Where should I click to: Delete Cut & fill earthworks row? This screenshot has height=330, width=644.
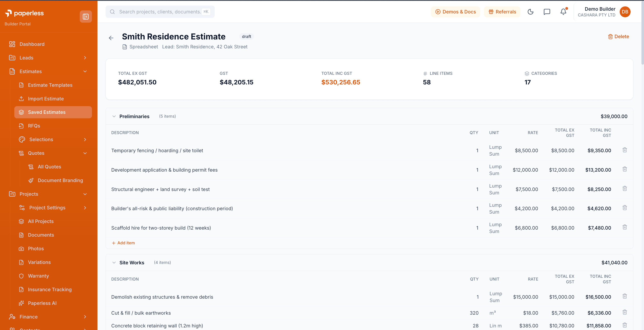pos(625,312)
